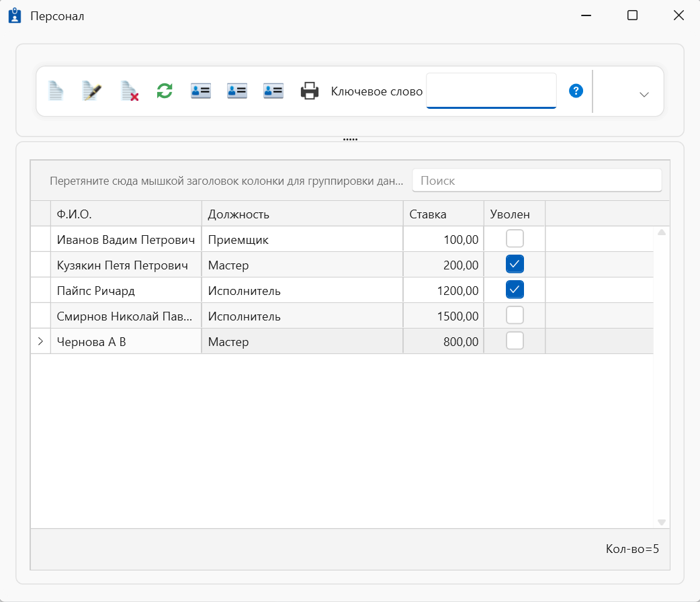
Task: Click the row indicator arrow beside Чернова А В
Action: coord(40,341)
